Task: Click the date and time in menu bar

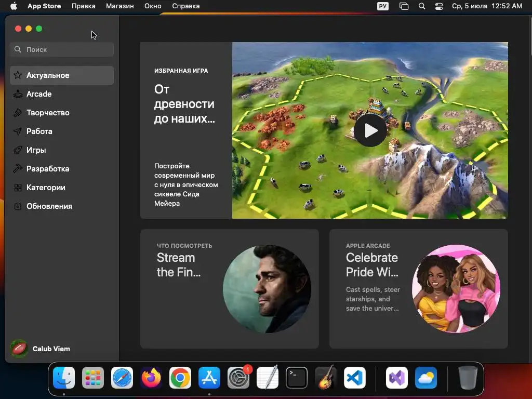Action: [x=487, y=6]
